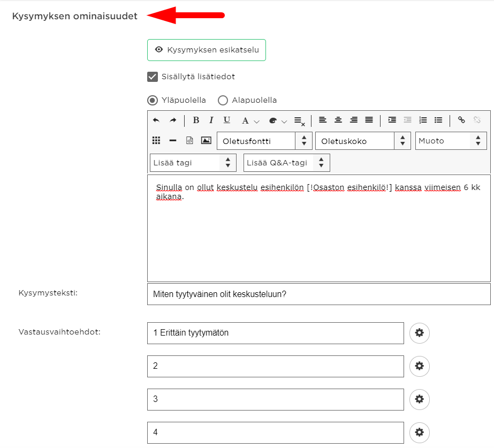Image resolution: width=494 pixels, height=448 pixels.
Task: Open the Lisää Q&A-tagi dropdown
Action: click(287, 163)
